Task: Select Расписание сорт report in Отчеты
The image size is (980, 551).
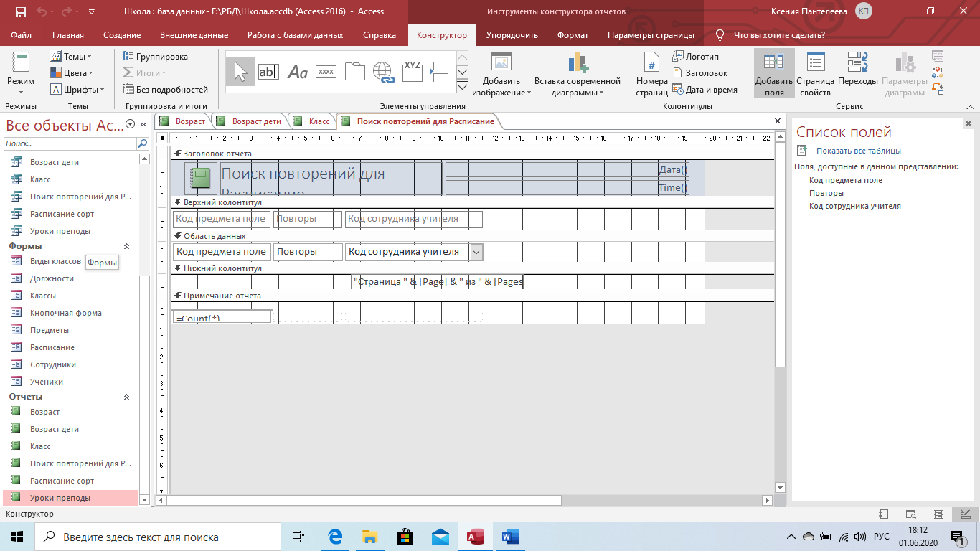Action: (x=62, y=481)
